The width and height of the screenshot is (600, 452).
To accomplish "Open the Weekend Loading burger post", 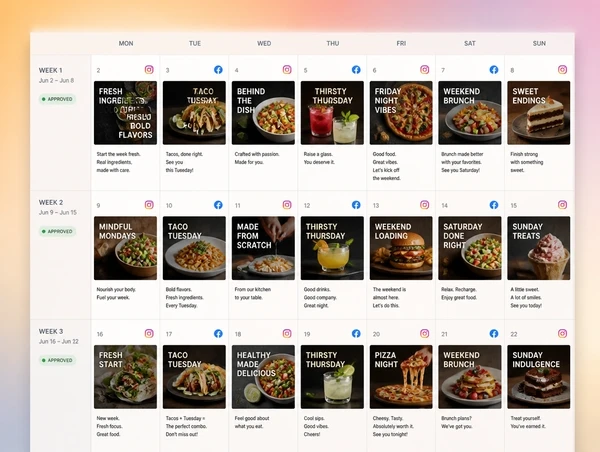I will 401,248.
